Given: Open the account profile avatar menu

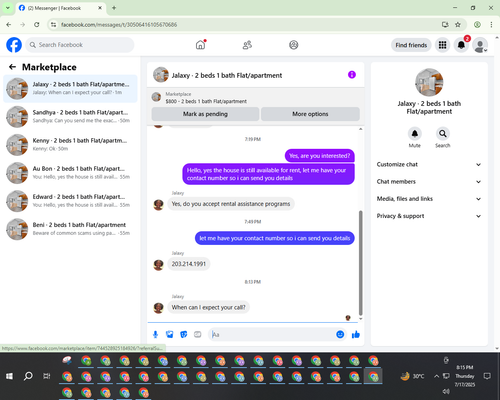Looking at the screenshot, I should [480, 45].
